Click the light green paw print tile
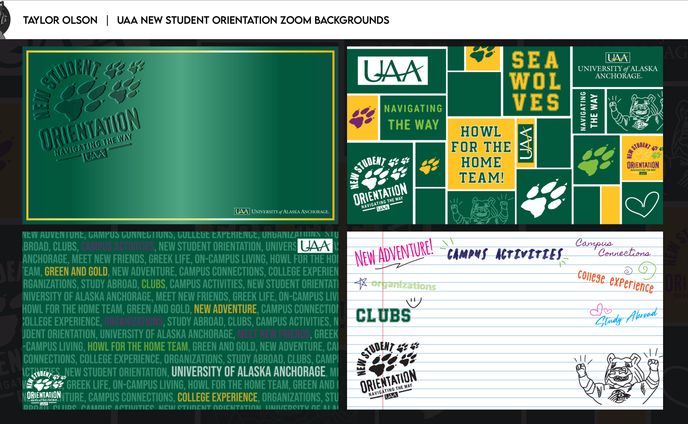Viewport: 688px width, 424px height. (596, 159)
